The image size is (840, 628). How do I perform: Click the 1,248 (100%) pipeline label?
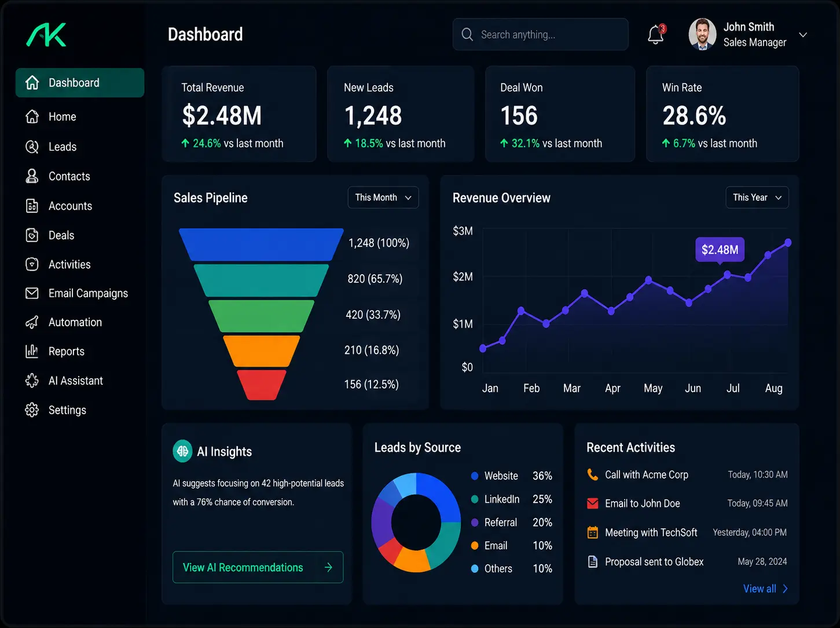click(x=379, y=243)
